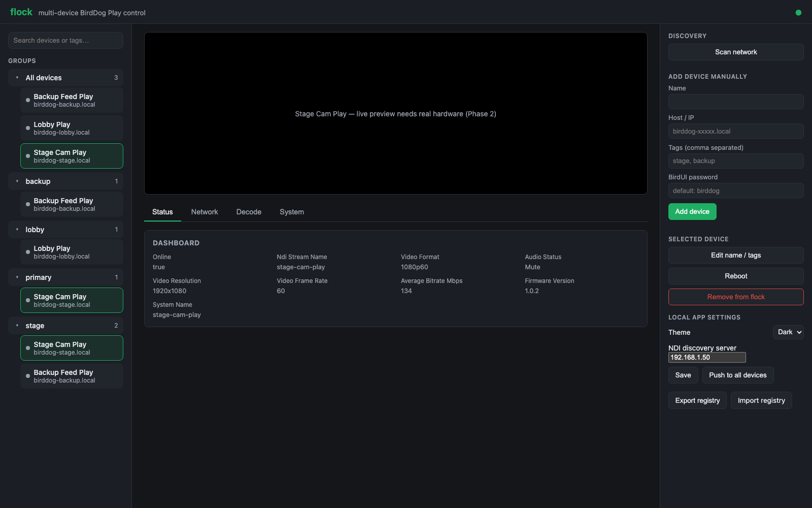Click the stage group count badge 2

pos(116,326)
